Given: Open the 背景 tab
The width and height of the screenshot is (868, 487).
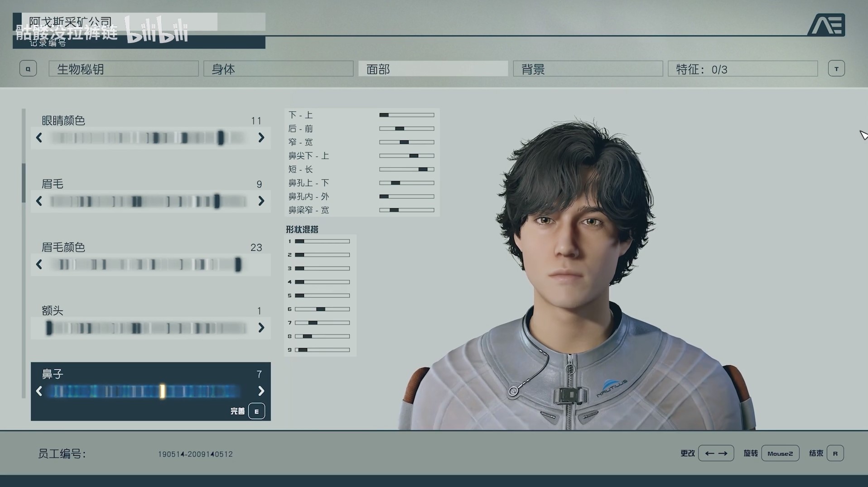Looking at the screenshot, I should point(588,69).
